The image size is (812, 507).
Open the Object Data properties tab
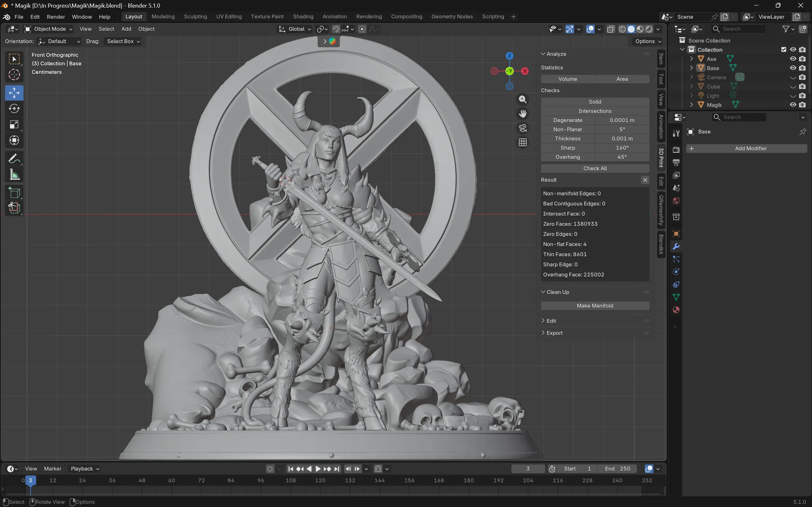pos(676,297)
